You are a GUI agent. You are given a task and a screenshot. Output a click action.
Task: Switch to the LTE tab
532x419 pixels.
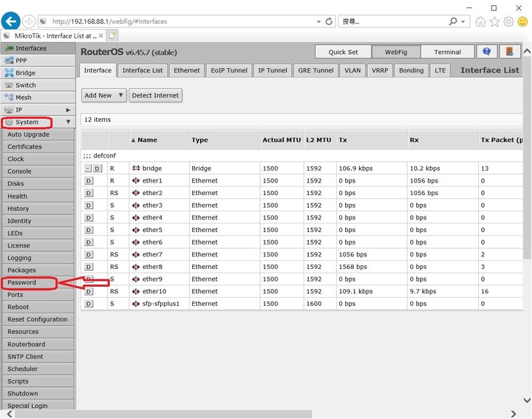440,70
